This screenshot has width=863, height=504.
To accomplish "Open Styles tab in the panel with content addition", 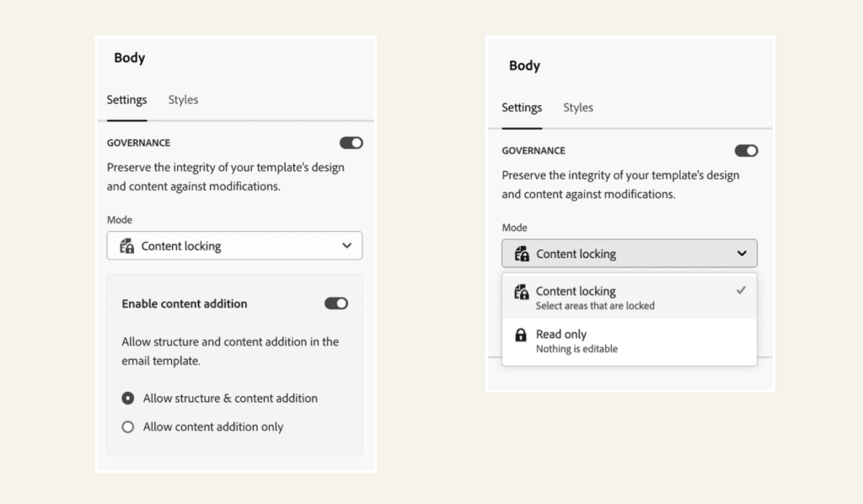I will click(183, 99).
